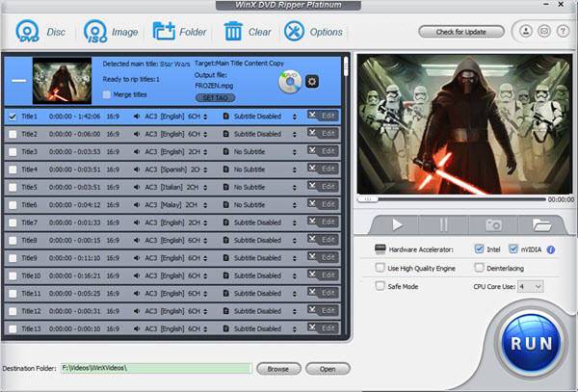Image resolution: width=578 pixels, height=392 pixels.
Task: Click the Title13 row label
Action: pyautogui.click(x=31, y=328)
